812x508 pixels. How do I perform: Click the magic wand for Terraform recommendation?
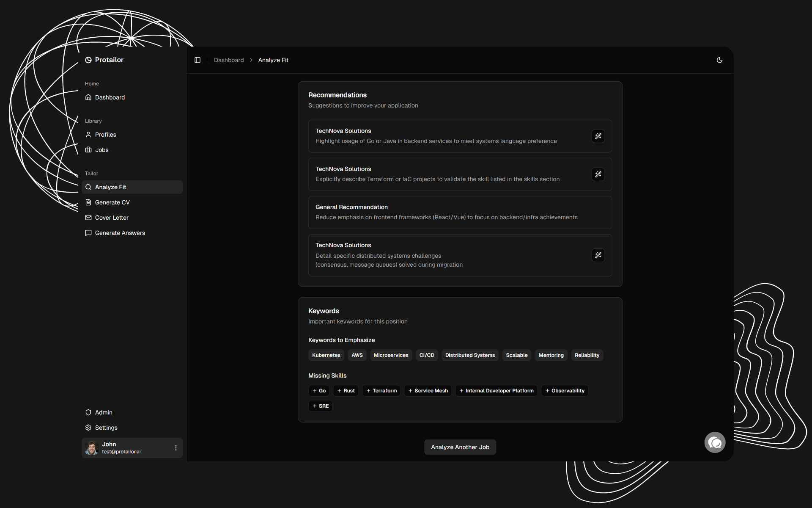[598, 174]
